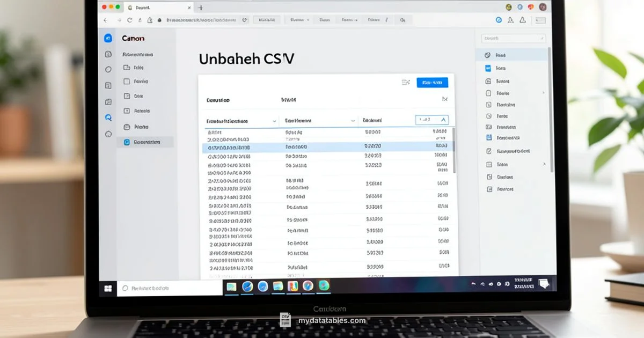This screenshot has height=338, width=644.
Task: Select the blue app logo in the icon rail
Action: point(107,38)
